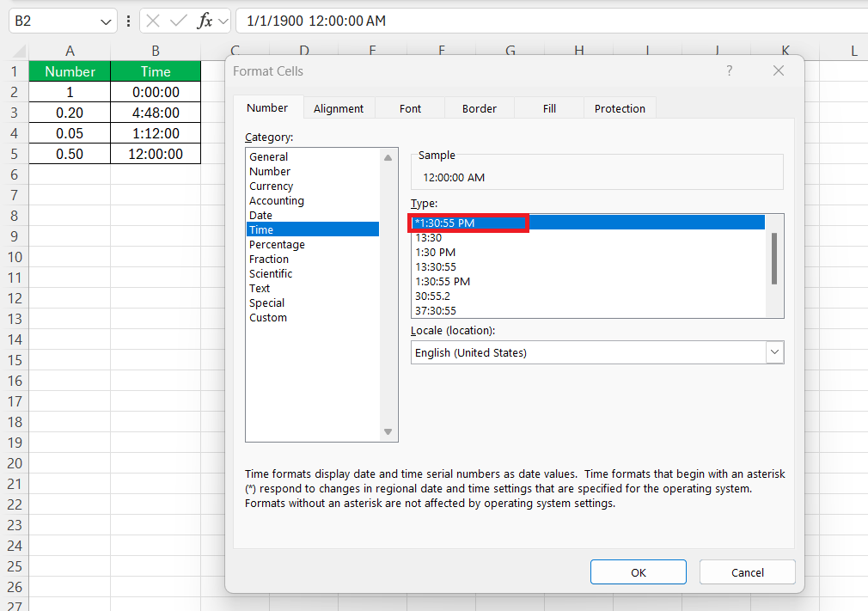
Task: Select Number category in list
Action: (313, 172)
